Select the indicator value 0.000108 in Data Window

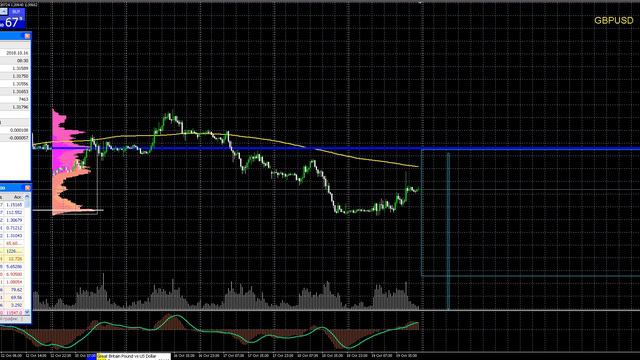(x=19, y=130)
